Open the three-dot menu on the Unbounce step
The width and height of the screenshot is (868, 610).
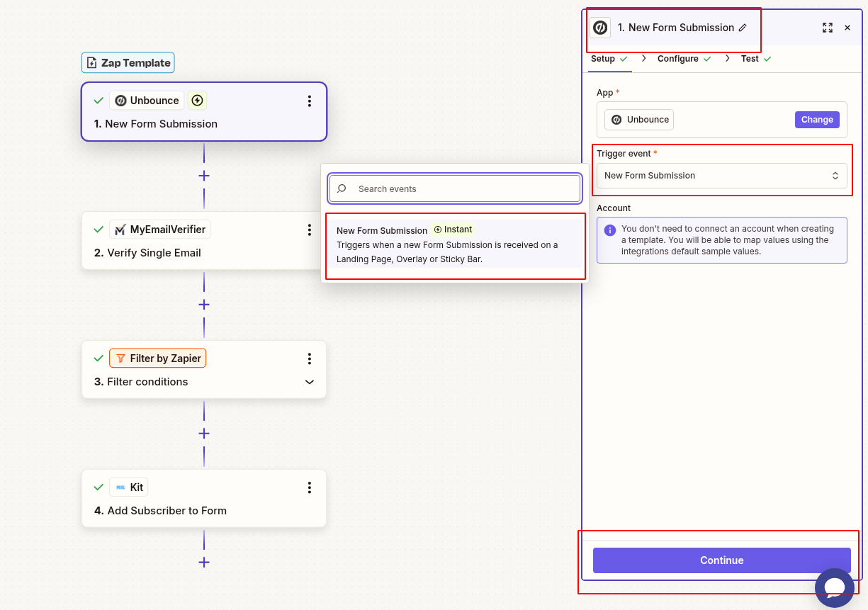click(310, 101)
